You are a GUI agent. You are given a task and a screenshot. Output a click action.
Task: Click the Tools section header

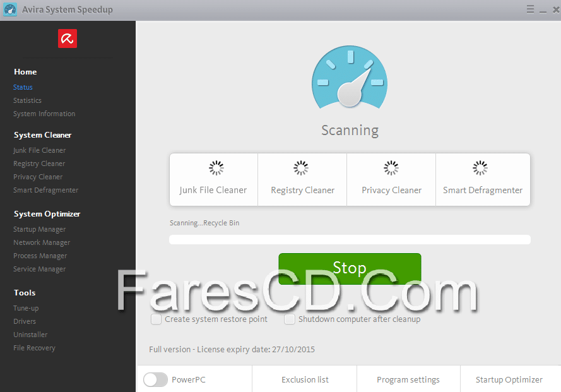(x=25, y=292)
